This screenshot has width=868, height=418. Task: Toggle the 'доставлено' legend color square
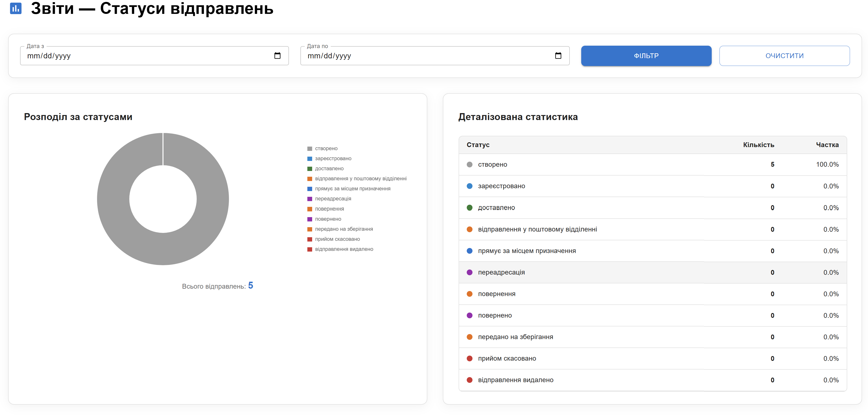coord(310,169)
